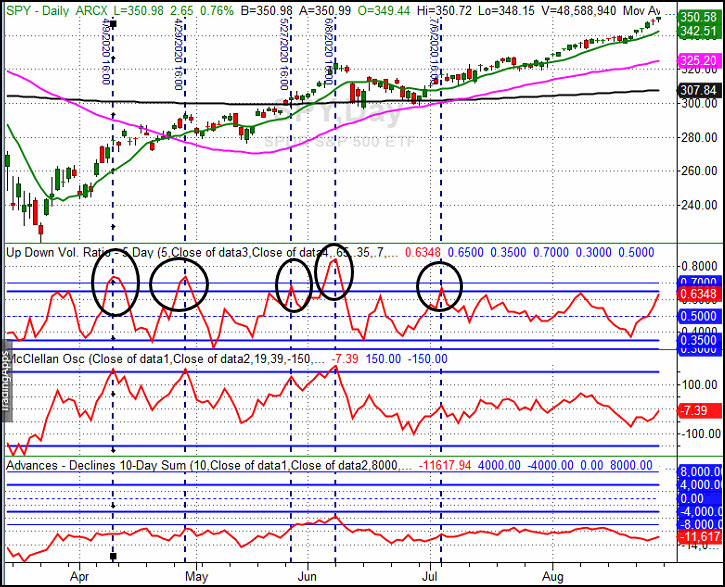Viewport: 725px width, 587px height.
Task: Click the magenta 325.20 moving average label
Action: point(698,61)
